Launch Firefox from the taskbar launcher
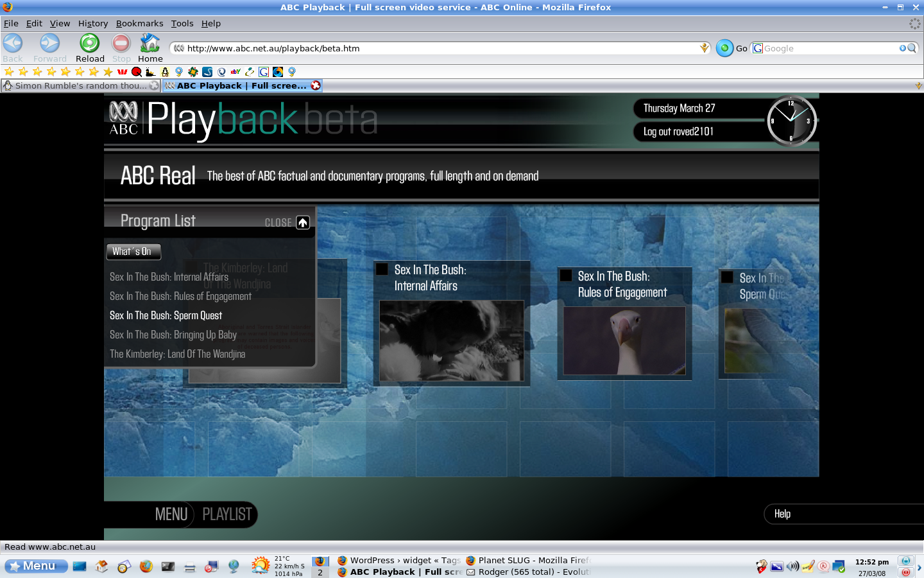The height and width of the screenshot is (578, 924). (146, 566)
